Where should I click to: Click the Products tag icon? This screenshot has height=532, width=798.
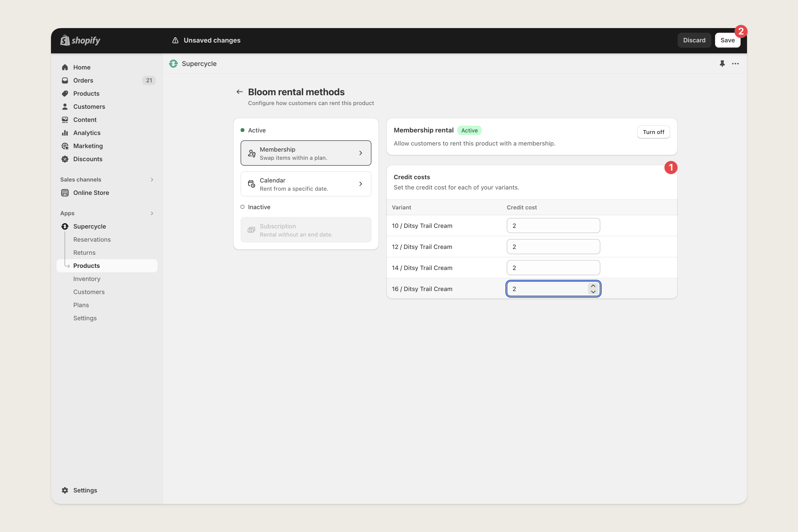click(65, 93)
